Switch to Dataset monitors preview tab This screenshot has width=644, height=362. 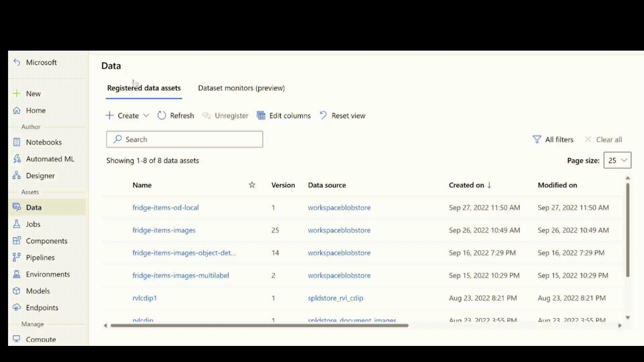(x=241, y=87)
